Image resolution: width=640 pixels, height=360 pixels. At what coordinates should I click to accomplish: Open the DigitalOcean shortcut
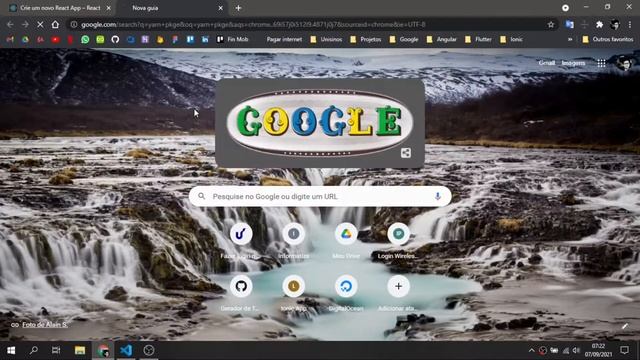pyautogui.click(x=346, y=293)
